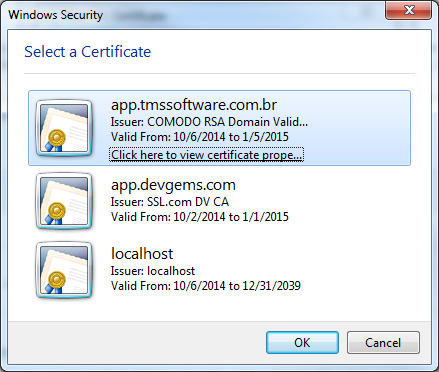The width and height of the screenshot is (439, 372).
Task: Click the gold seal on the localhost certificate icon
Action: pyautogui.click(x=56, y=279)
